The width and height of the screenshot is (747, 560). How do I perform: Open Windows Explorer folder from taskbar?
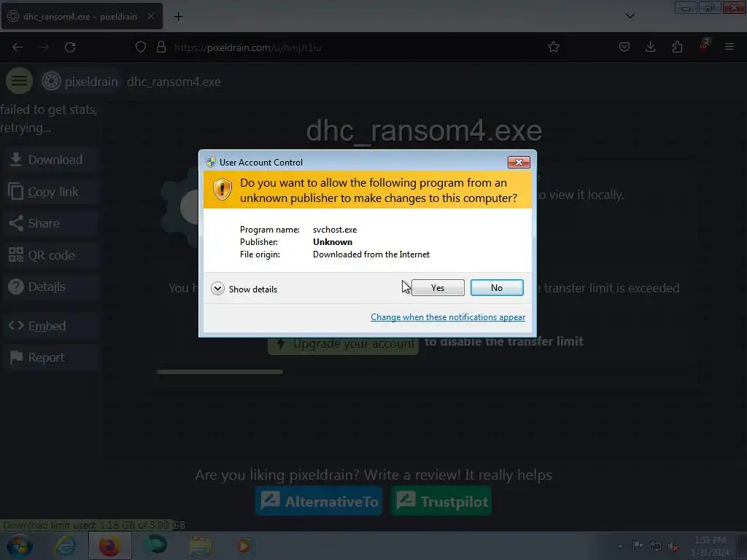click(x=201, y=546)
